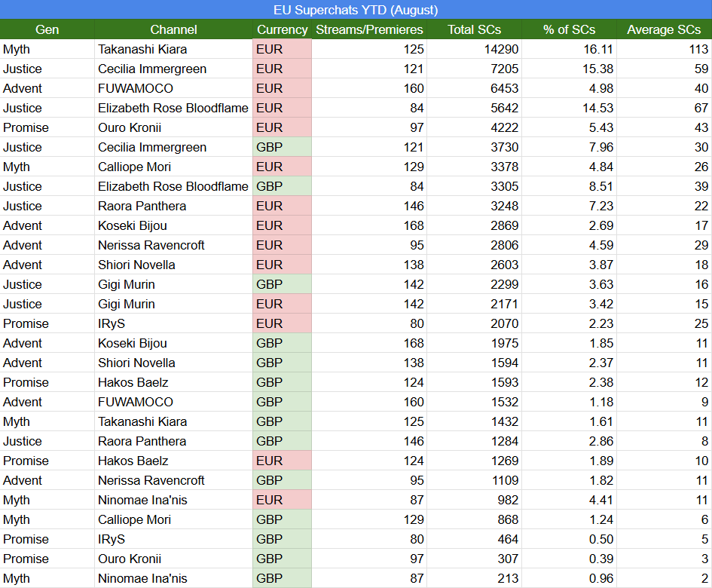
Task: Click total SCs value 1593
Action: click(x=504, y=382)
